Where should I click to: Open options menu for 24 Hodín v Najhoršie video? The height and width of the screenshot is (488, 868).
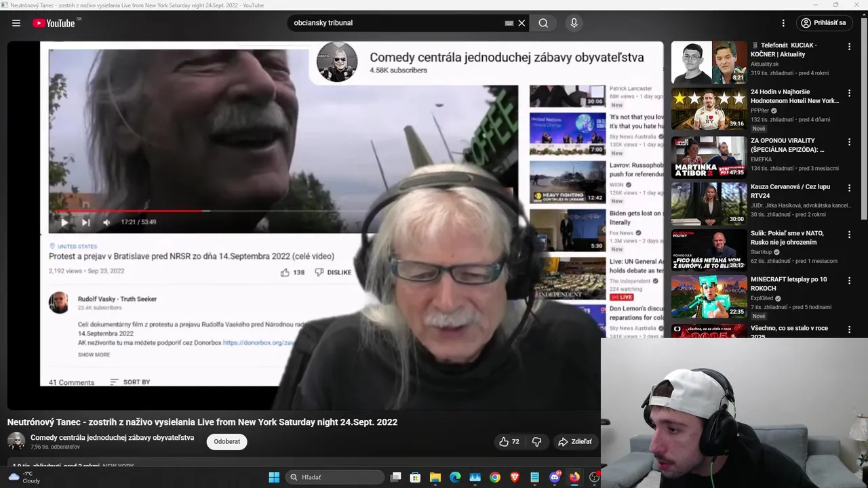pos(849,93)
